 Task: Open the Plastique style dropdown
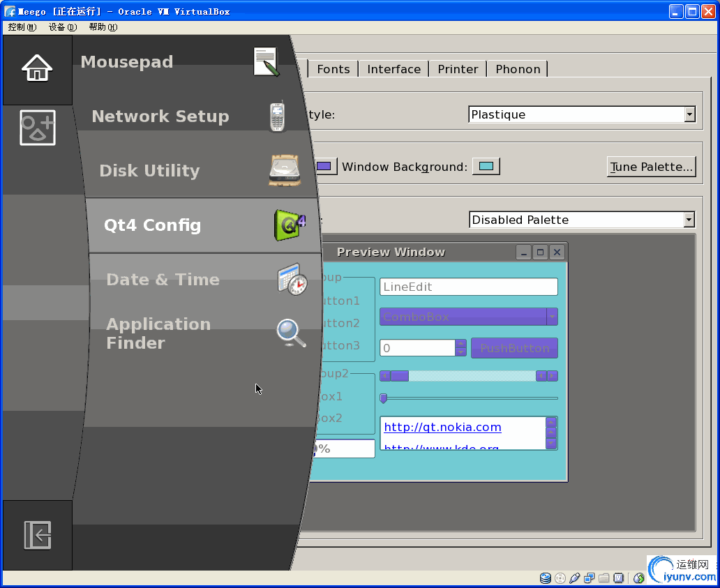coord(582,114)
